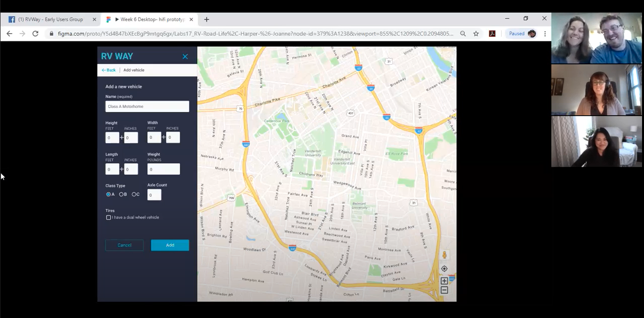
Task: Select Class Type C radio button
Action: pyautogui.click(x=134, y=194)
